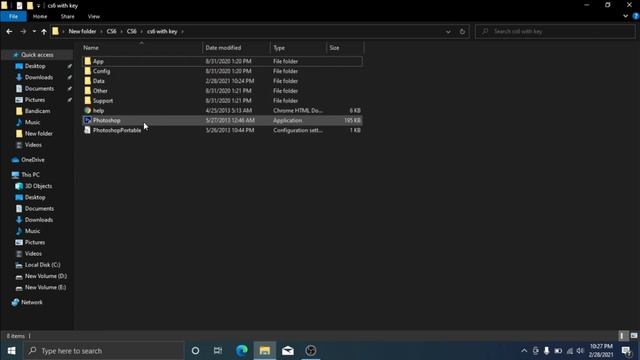Open the Mail app from the taskbar
The width and height of the screenshot is (640, 360).
pyautogui.click(x=288, y=351)
